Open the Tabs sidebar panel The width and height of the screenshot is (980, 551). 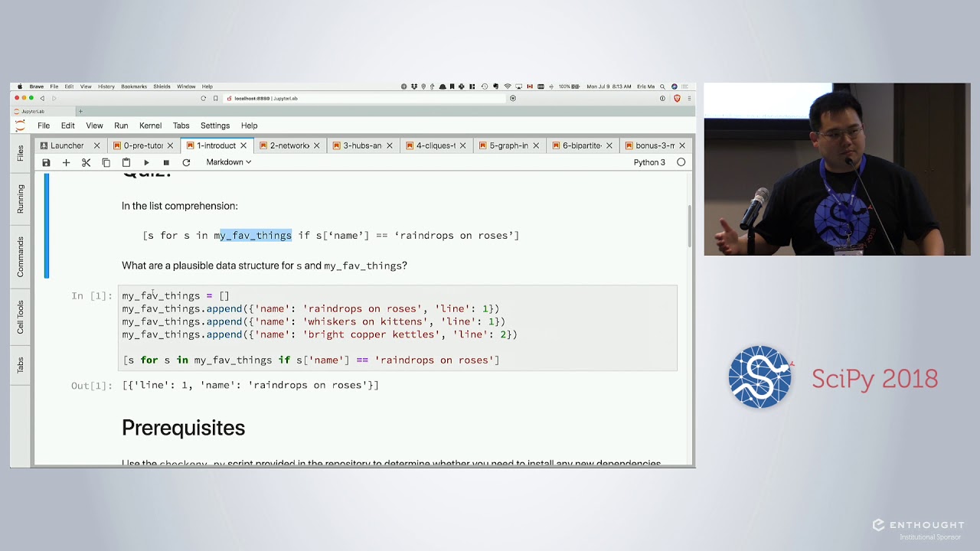click(x=21, y=365)
